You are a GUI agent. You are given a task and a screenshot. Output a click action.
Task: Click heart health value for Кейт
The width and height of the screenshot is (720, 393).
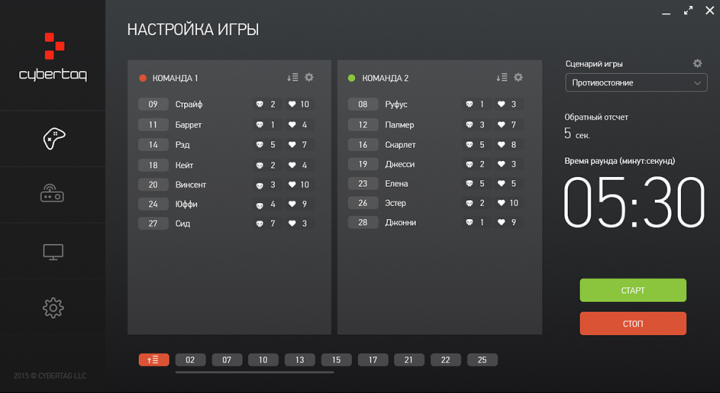point(299,165)
